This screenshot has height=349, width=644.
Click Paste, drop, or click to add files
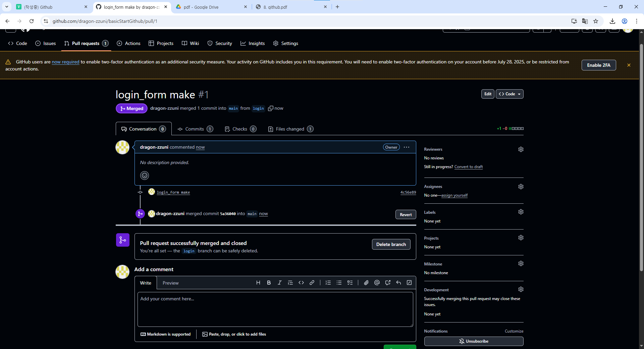point(234,334)
